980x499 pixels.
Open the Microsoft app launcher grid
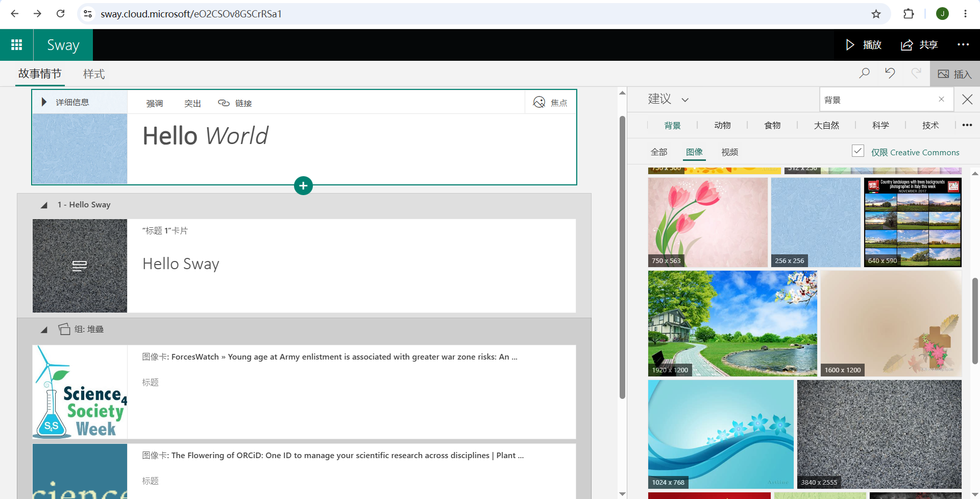point(16,45)
